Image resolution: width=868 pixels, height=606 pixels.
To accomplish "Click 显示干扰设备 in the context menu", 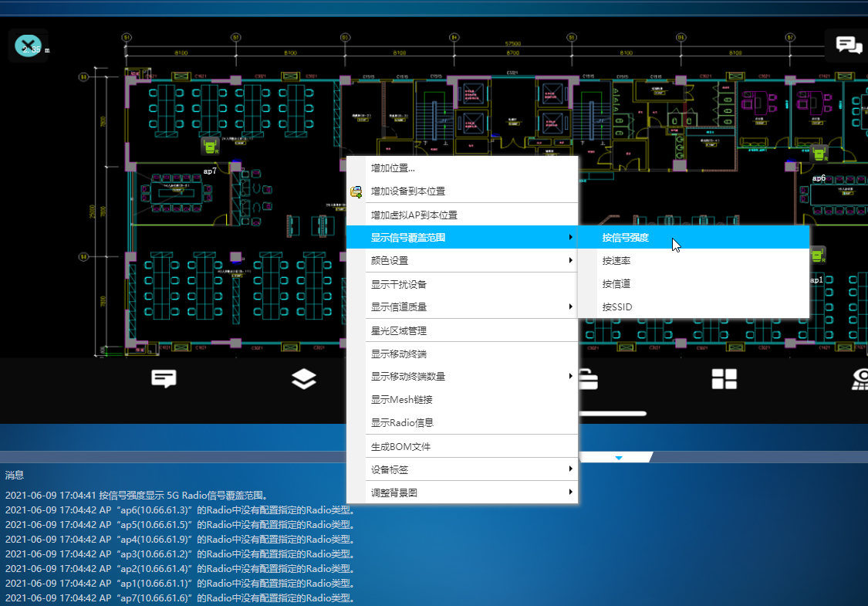I will 462,284.
